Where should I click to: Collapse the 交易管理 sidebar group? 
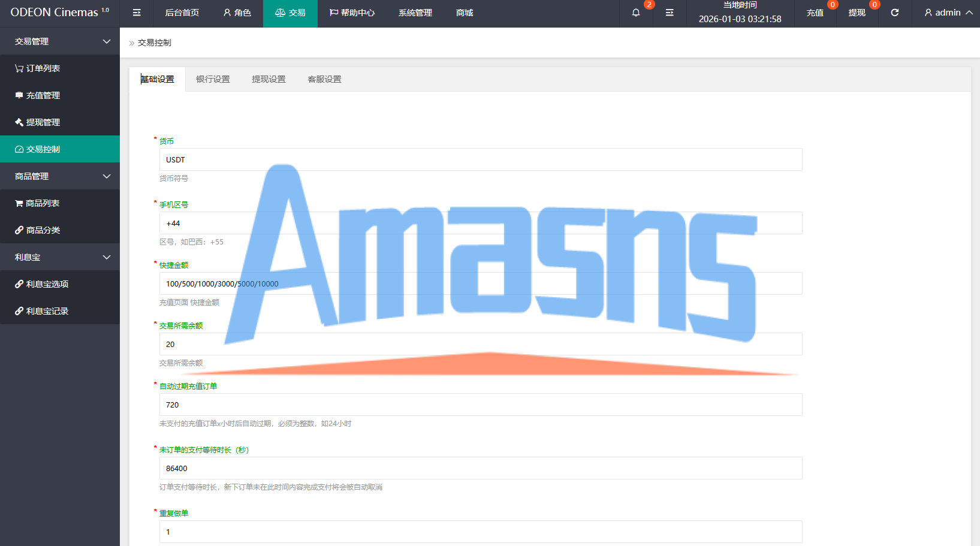[x=60, y=41]
